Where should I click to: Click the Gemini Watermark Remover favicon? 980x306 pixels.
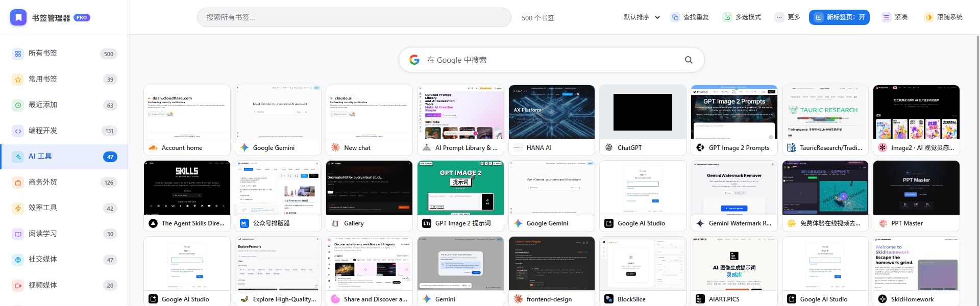[700, 223]
